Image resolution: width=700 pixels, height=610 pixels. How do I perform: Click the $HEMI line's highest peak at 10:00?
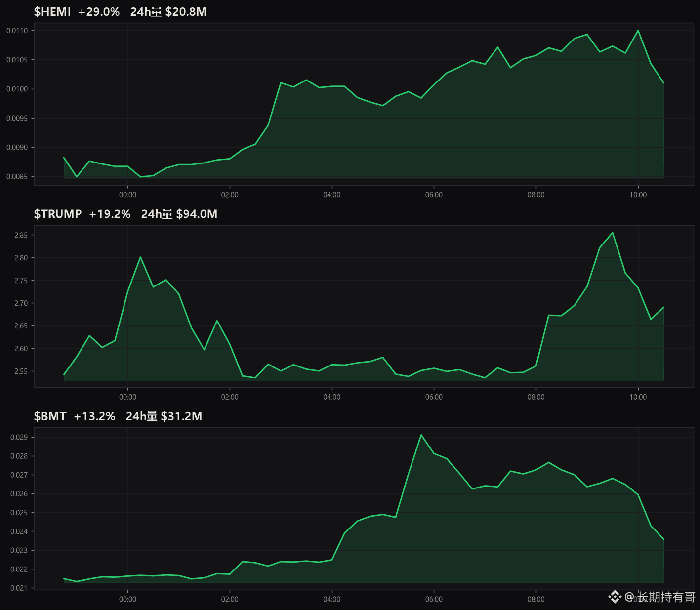638,30
